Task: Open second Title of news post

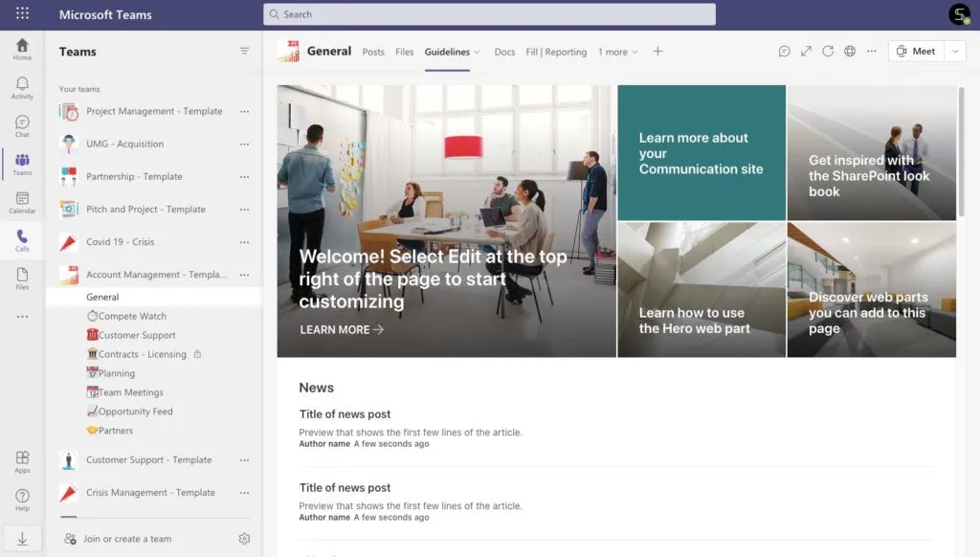Action: point(345,487)
